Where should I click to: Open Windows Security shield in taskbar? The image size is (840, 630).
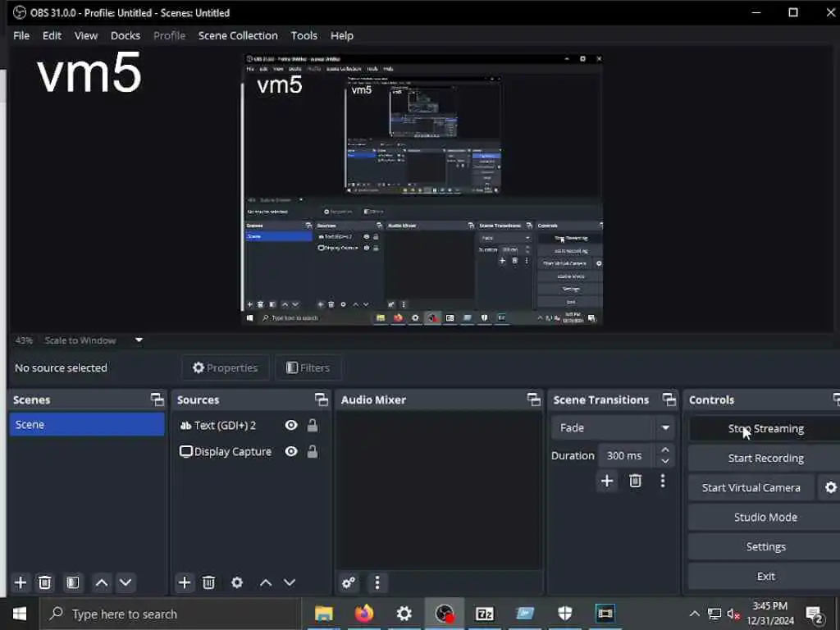pyautogui.click(x=564, y=614)
